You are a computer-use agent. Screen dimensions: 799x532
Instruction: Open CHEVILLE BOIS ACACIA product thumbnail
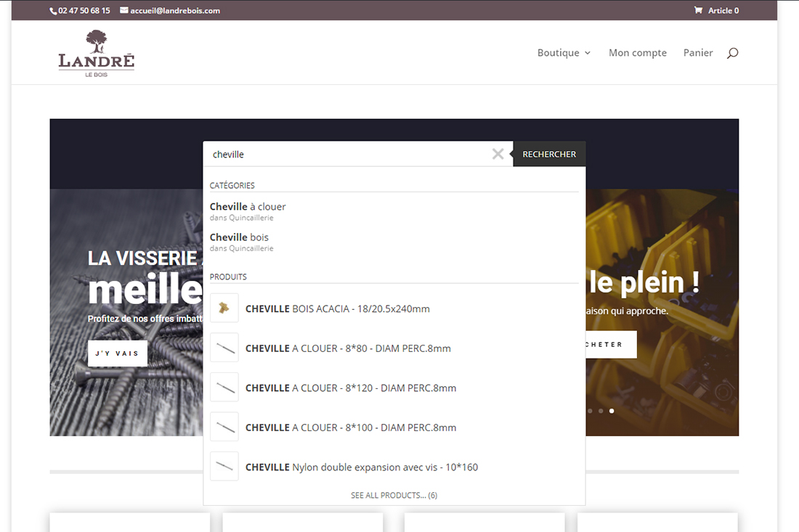(224, 308)
